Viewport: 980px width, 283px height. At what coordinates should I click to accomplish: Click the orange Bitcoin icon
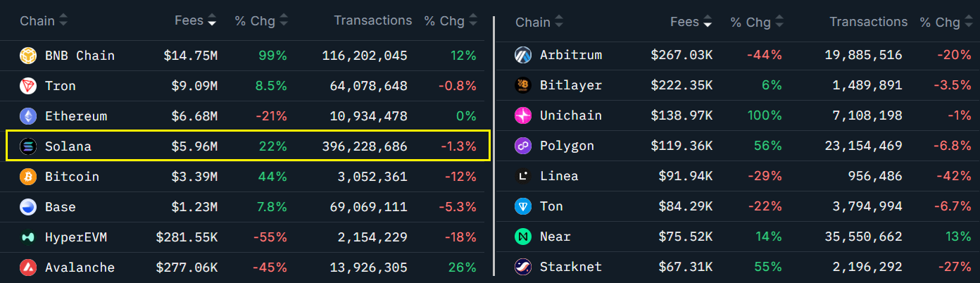[x=28, y=177]
